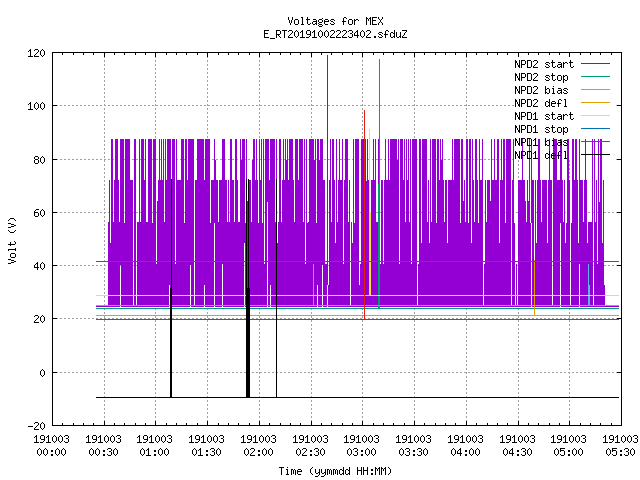Click the 40 y-axis tick label
The width and height of the screenshot is (640, 480).
coord(40,267)
